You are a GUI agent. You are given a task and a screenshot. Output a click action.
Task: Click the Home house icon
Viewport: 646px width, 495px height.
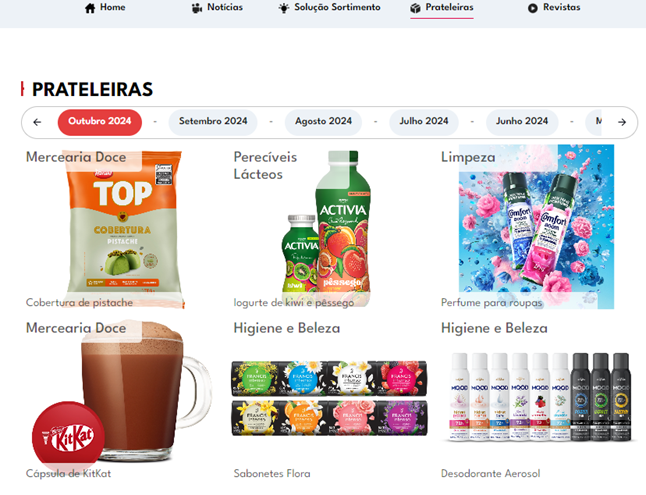click(90, 8)
